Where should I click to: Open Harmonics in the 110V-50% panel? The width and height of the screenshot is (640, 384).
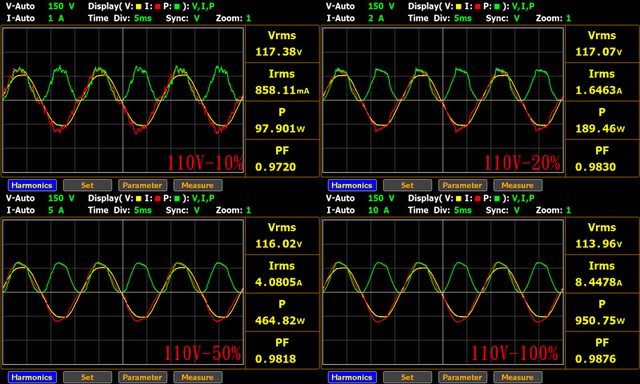pos(32,377)
